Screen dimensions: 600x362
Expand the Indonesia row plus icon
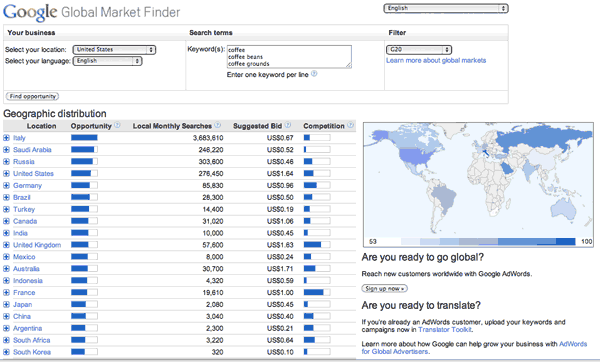(6, 280)
